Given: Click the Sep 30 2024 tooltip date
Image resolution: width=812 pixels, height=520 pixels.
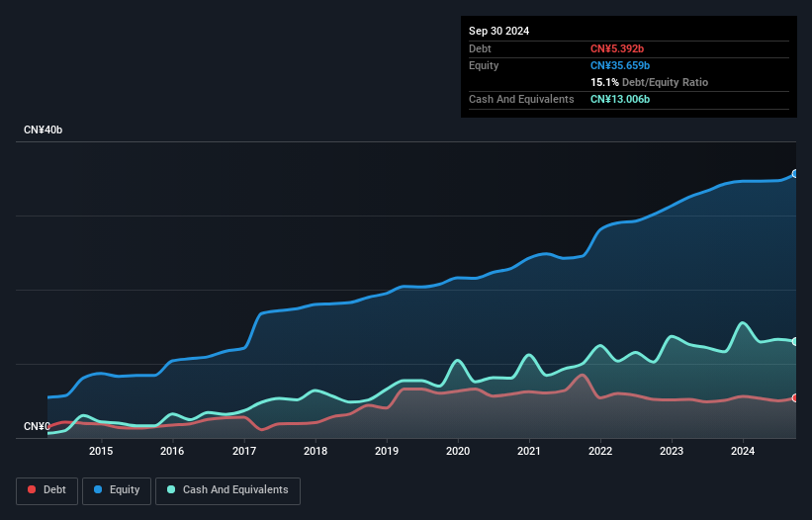Looking at the screenshot, I should (498, 31).
